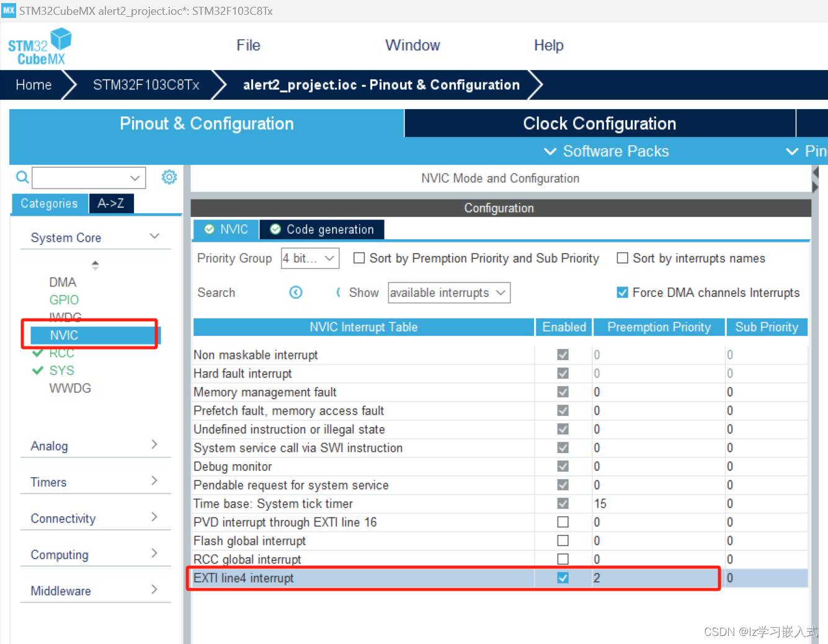Click the alert2_project.ioc breadcrumb

381,85
